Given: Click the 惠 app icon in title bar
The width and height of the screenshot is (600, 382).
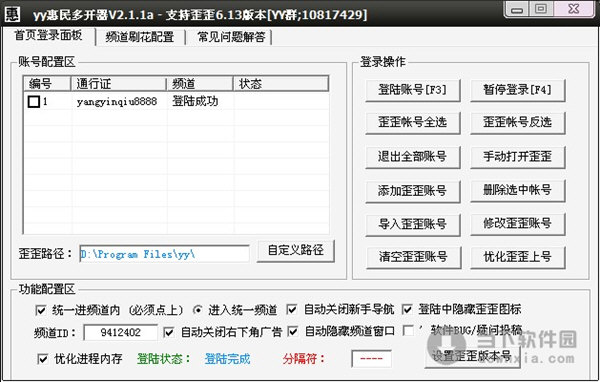Looking at the screenshot, I should point(13,15).
